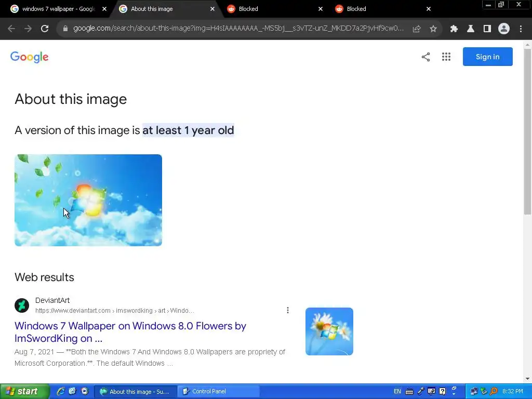532x399 pixels.
Task: Switch to Control Panel taskbar window
Action: [219, 392]
